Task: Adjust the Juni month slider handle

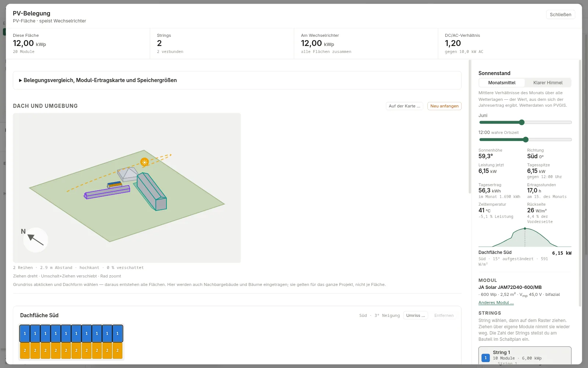Action: coord(521,122)
